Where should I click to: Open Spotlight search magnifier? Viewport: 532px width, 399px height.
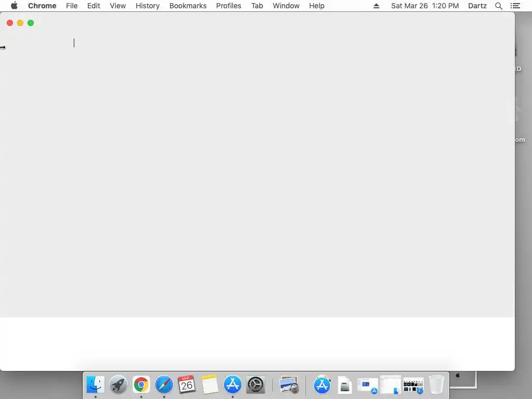(x=499, y=6)
